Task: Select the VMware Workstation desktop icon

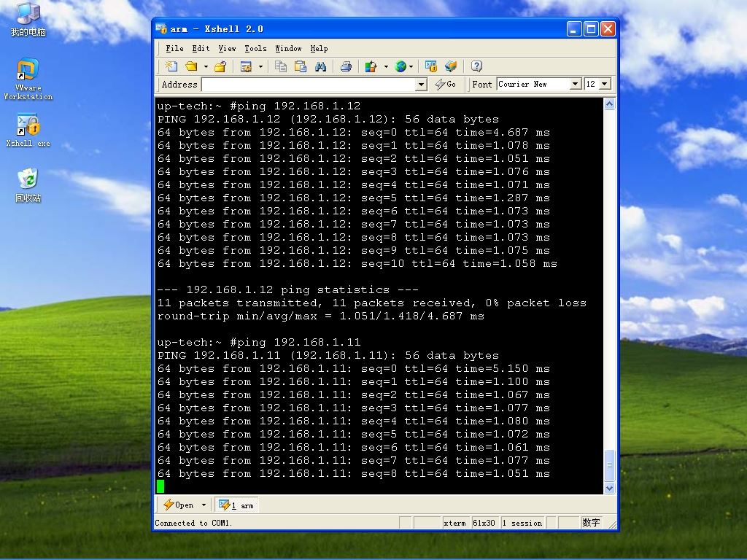Action: pos(28,79)
